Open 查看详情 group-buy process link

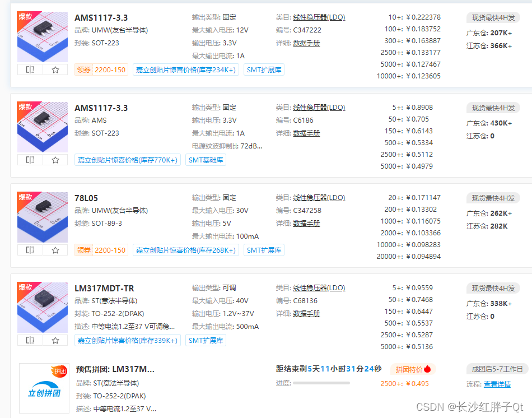pyautogui.click(x=497, y=384)
